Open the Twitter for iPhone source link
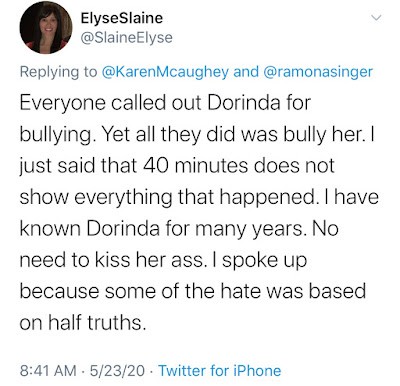This screenshot has width=400, height=386. [220, 371]
